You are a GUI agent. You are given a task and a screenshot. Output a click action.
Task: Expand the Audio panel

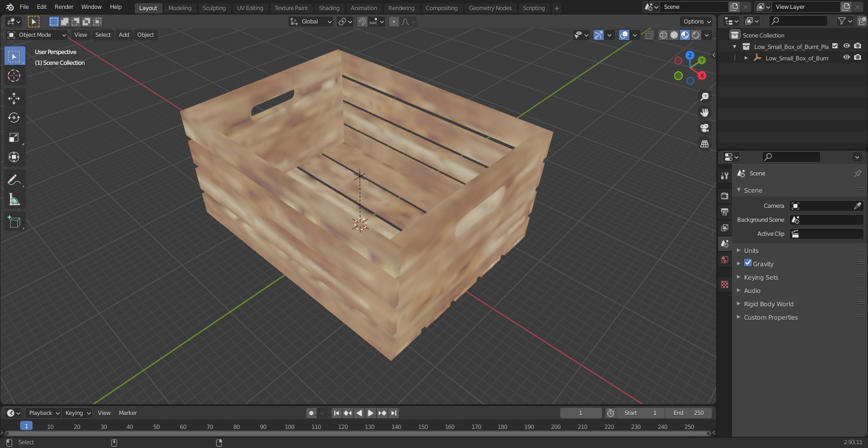coord(752,290)
